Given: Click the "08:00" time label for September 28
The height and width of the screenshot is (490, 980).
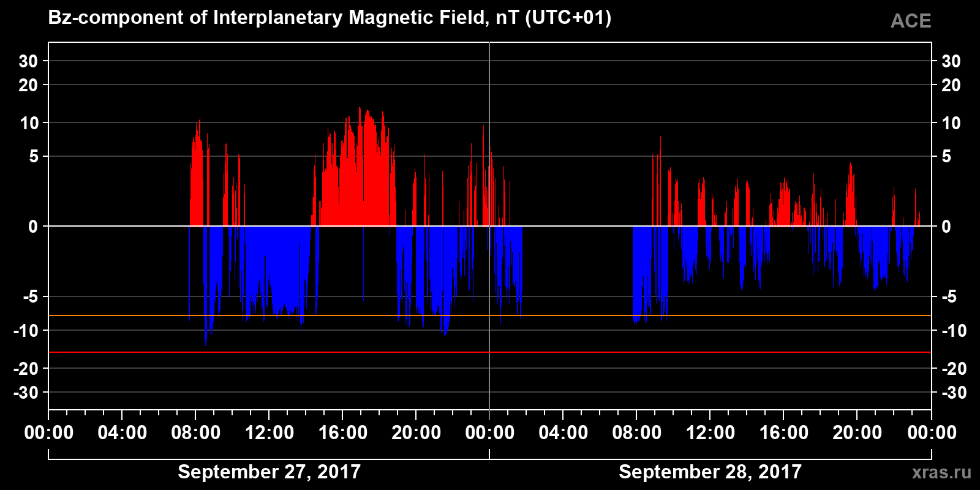Looking at the screenshot, I should coord(637,433).
